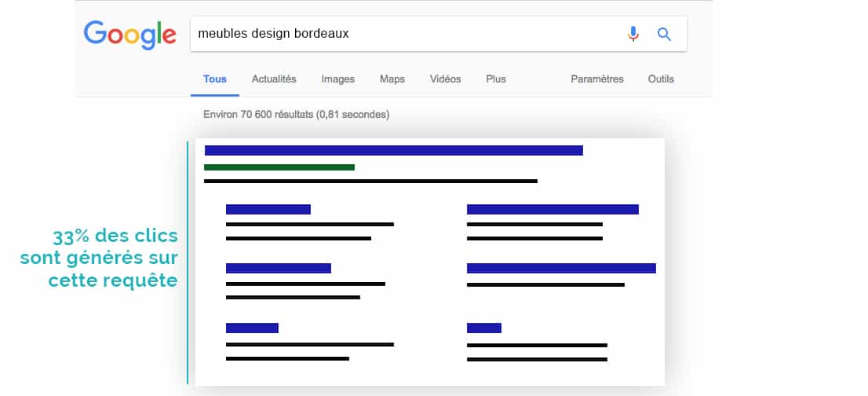The image size is (868, 396).
Task: Activate the microphone voice search icon
Action: point(633,34)
